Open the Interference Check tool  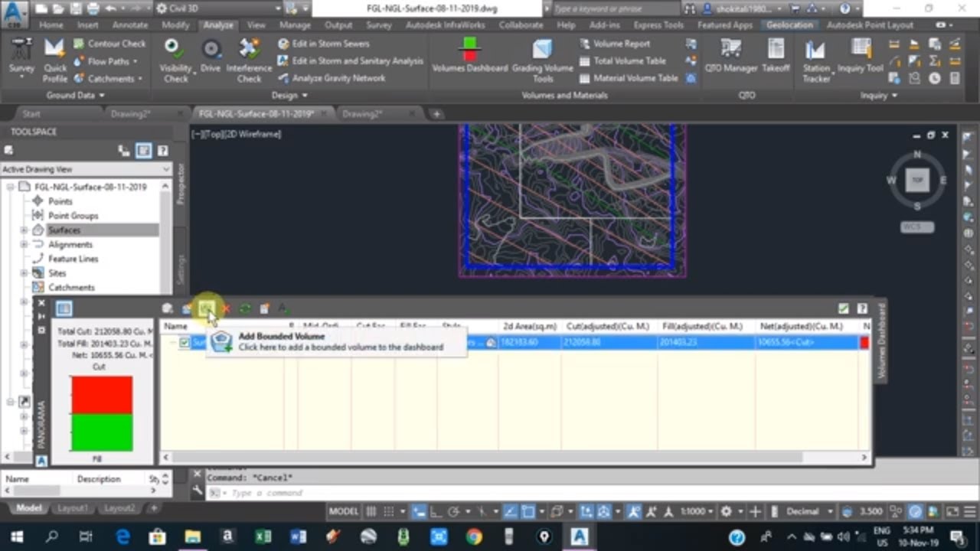pyautogui.click(x=249, y=60)
